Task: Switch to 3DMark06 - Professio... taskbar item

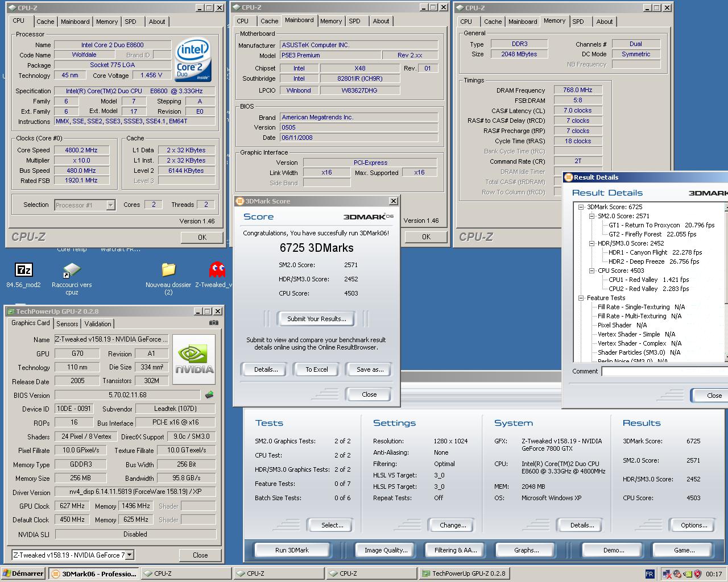Action: [x=93, y=573]
